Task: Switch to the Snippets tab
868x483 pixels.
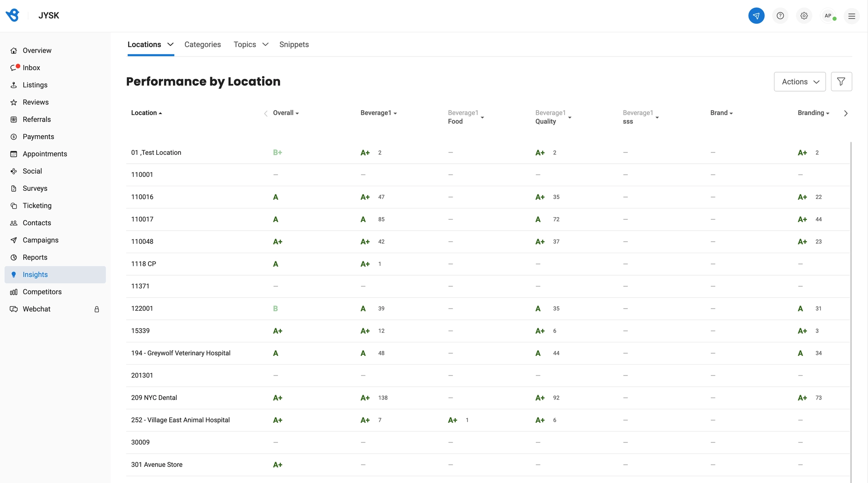Action: tap(294, 45)
